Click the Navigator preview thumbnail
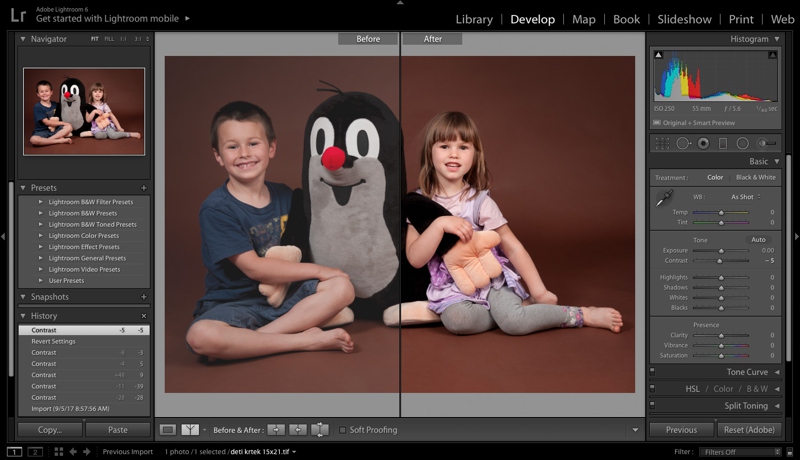The height and width of the screenshot is (460, 800). coord(84,111)
